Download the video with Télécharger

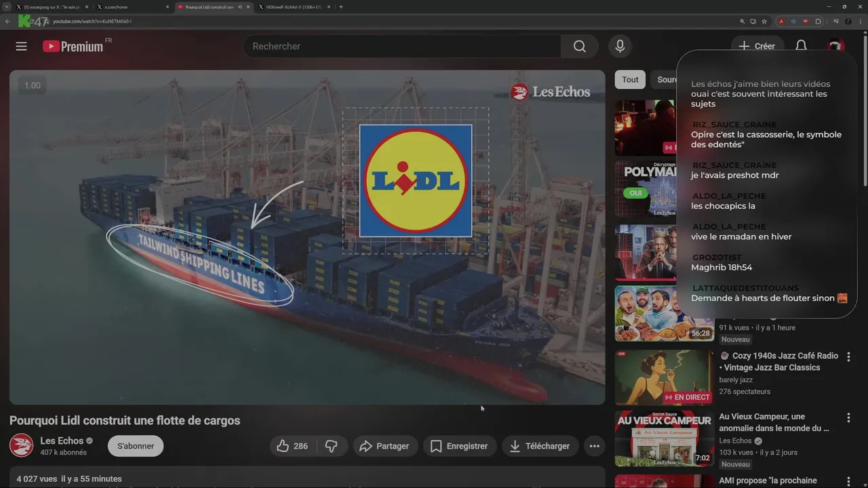coord(540,446)
